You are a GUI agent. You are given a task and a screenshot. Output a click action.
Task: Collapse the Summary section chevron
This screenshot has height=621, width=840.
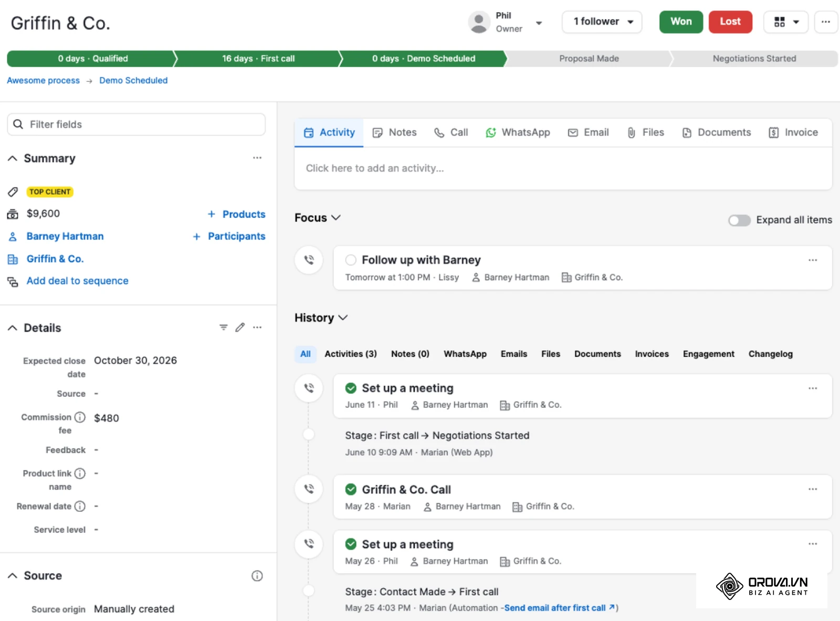click(13, 158)
